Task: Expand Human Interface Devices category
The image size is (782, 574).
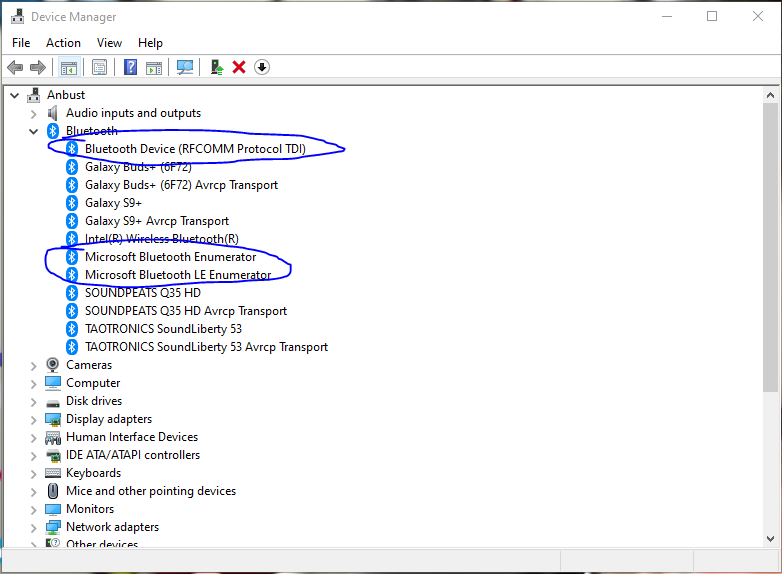Action: pyautogui.click(x=33, y=438)
